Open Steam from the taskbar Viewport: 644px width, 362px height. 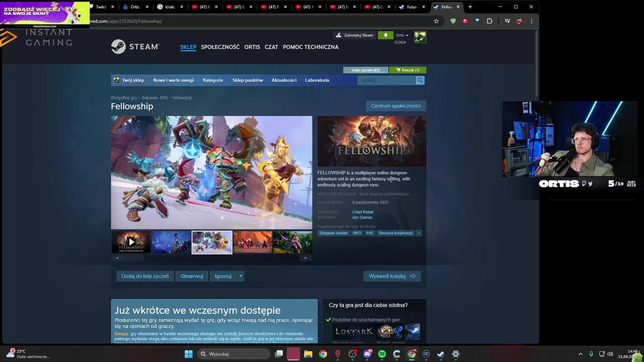point(441,354)
